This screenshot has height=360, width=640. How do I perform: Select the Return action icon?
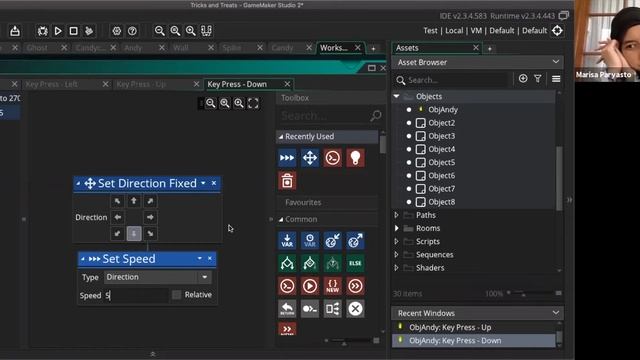pyautogui.click(x=287, y=309)
